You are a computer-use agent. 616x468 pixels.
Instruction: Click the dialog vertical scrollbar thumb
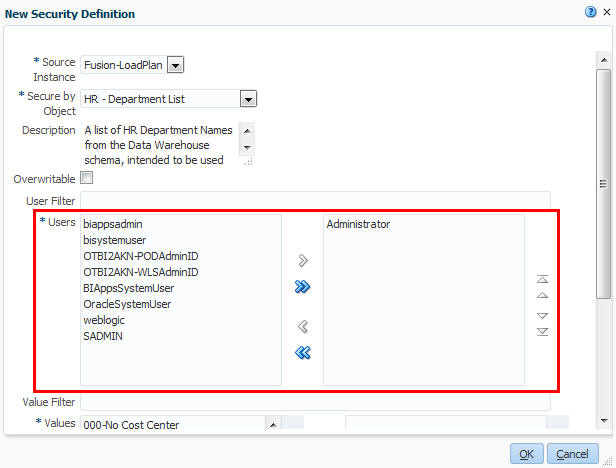click(x=604, y=184)
